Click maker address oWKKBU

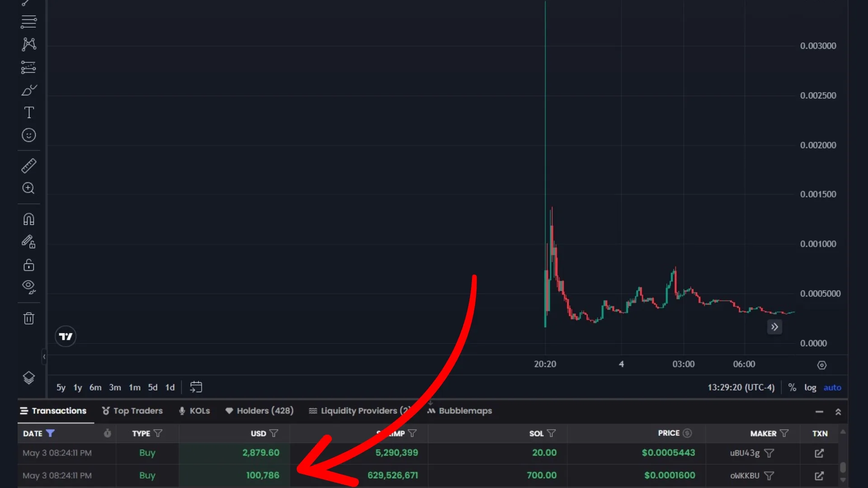point(745,476)
